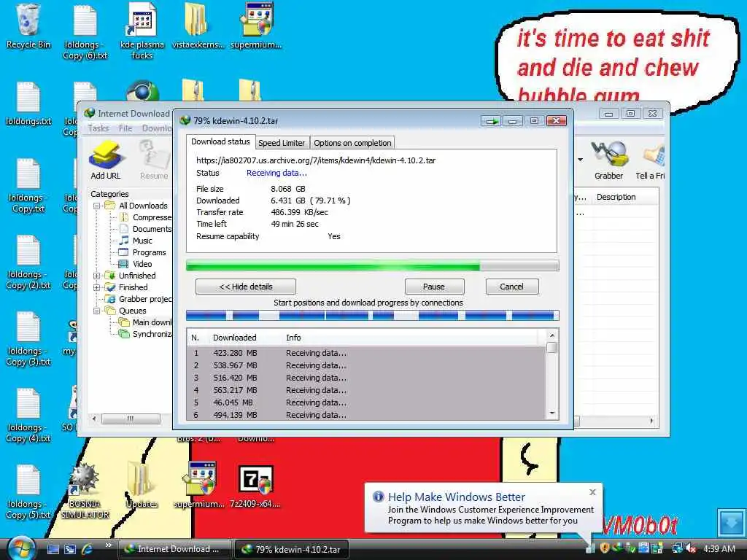Select loldongs - Copy (5).txt file

click(x=28, y=492)
